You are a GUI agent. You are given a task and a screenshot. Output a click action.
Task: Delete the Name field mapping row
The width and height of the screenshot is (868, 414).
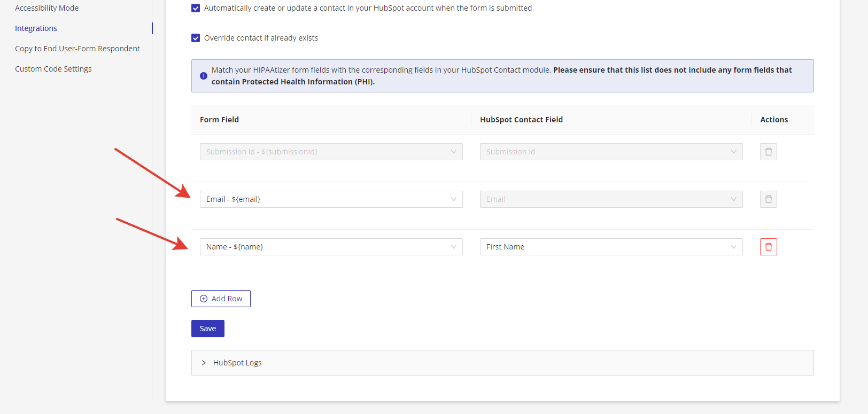point(768,247)
